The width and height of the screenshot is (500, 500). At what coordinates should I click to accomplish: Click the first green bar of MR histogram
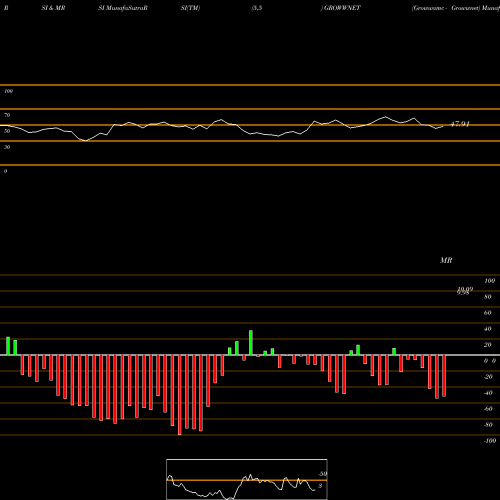click(8, 346)
